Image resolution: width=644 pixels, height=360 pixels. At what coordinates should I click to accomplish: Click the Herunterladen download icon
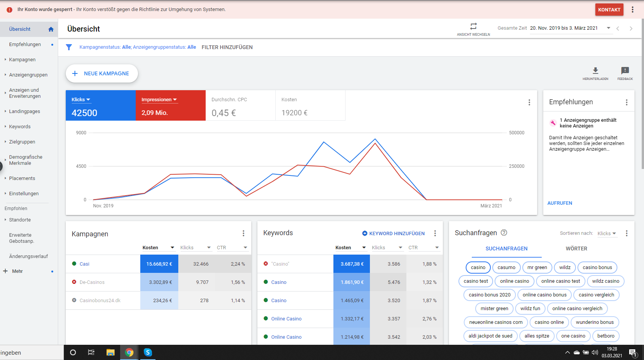point(595,70)
